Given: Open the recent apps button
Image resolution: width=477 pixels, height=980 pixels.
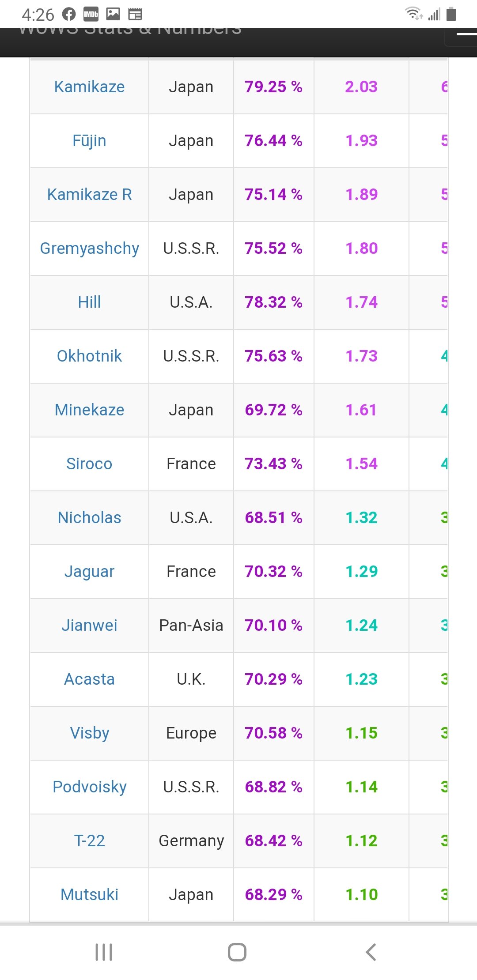Looking at the screenshot, I should coord(104,952).
